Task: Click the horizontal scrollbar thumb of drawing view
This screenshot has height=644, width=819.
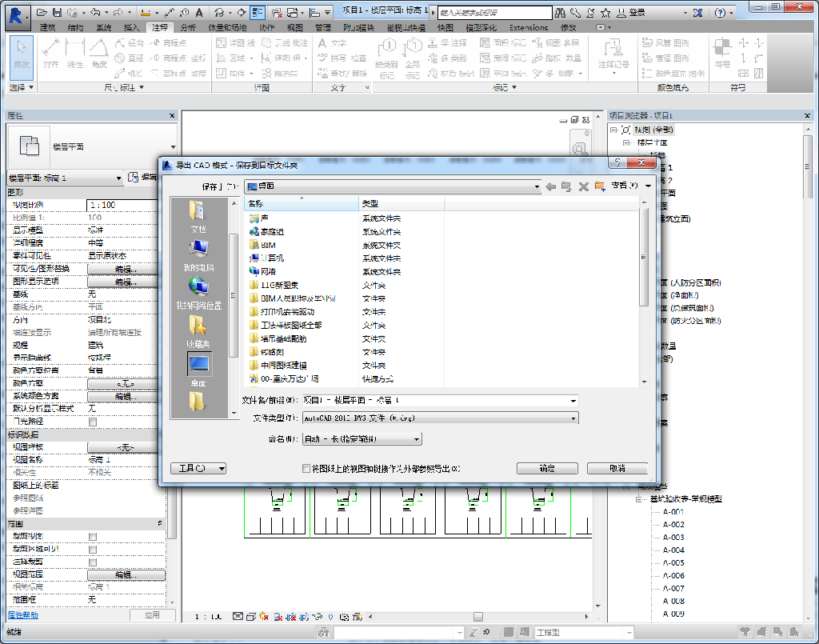Action: tap(478, 617)
